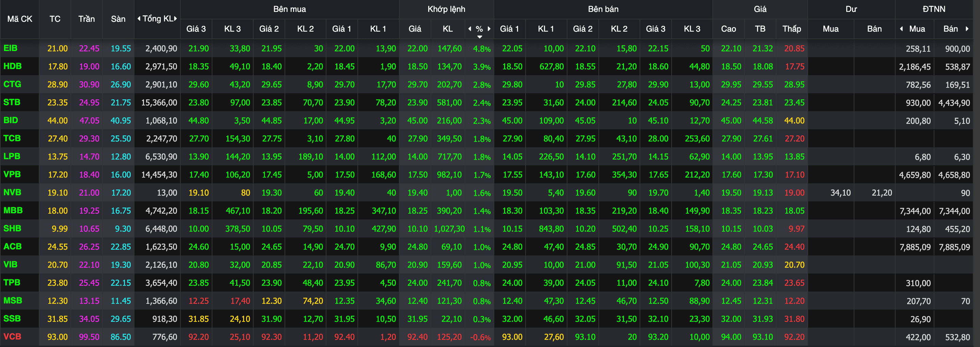The image size is (980, 347).
Task: Click the Bên bán group header
Action: pos(603,9)
